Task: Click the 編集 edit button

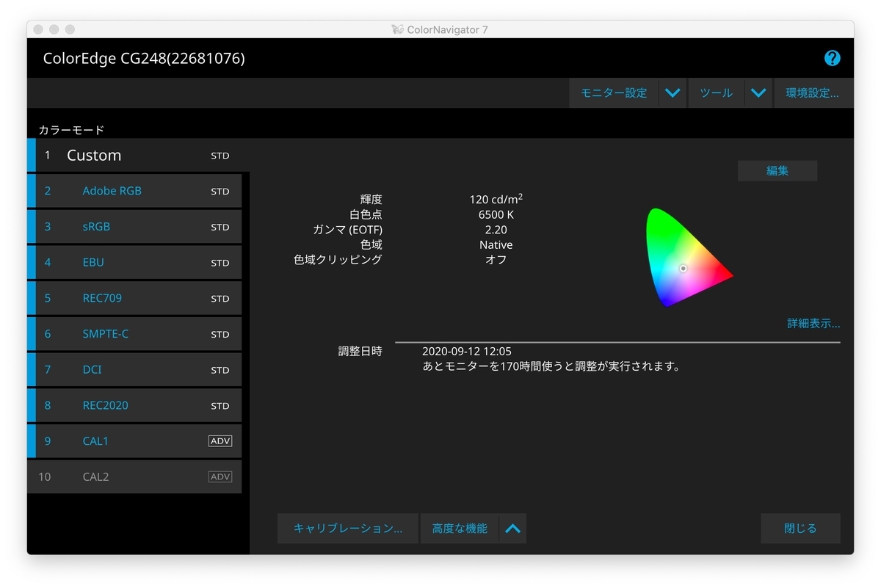Action: point(777,171)
